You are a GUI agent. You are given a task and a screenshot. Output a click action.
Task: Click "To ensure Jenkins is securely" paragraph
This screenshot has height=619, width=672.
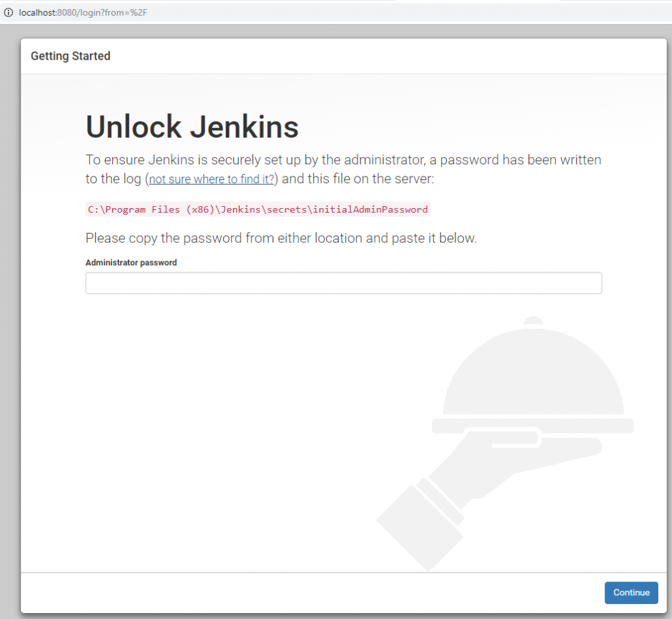[343, 160]
